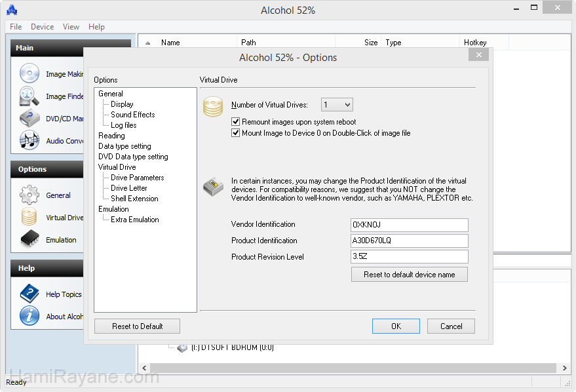Click the DVD/CD Manager drive icon
Image resolution: width=576 pixels, height=392 pixels.
tap(29, 118)
